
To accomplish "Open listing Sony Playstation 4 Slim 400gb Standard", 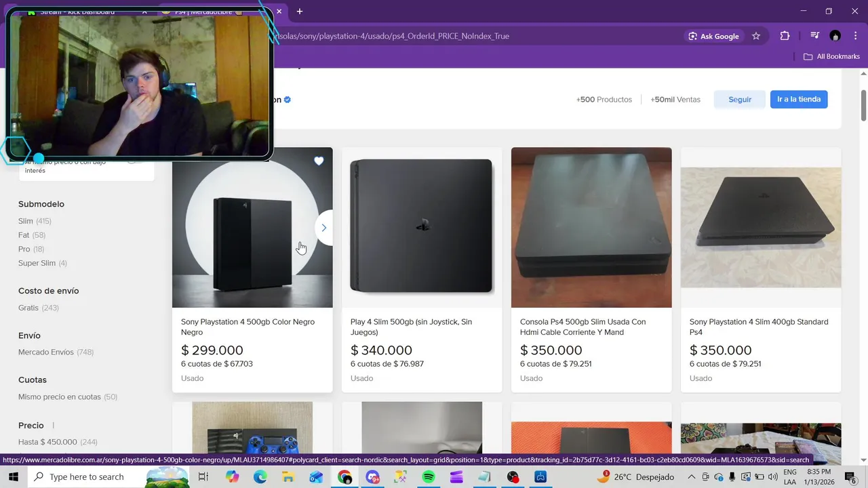I will [758, 327].
